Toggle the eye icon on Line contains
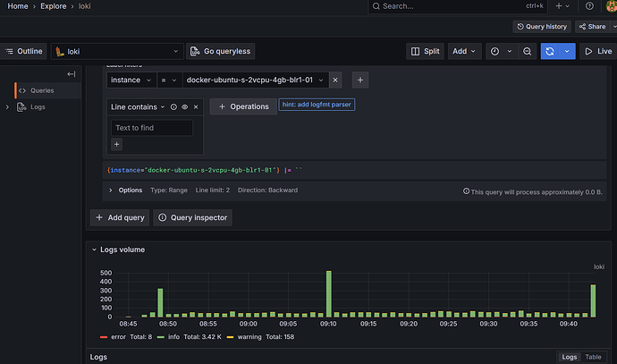This screenshot has width=617, height=364. point(184,106)
